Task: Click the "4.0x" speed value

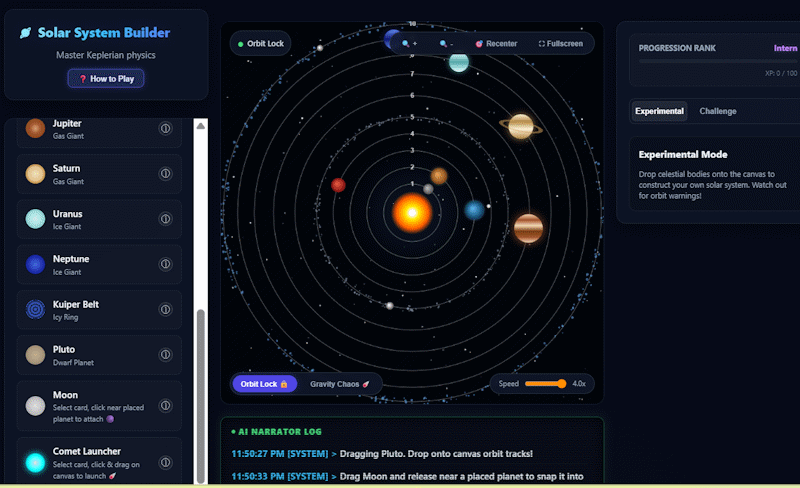Action: [x=579, y=384]
